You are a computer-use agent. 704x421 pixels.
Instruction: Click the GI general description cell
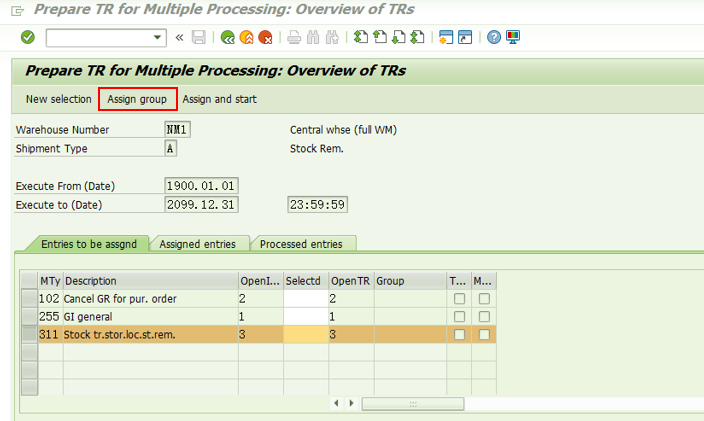150,316
